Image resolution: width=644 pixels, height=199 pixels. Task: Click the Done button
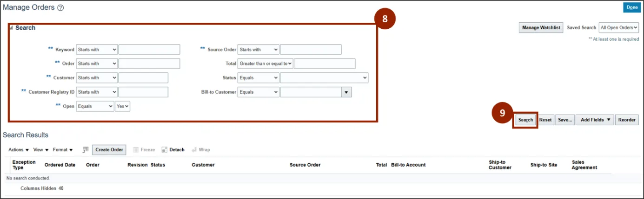(x=632, y=7)
